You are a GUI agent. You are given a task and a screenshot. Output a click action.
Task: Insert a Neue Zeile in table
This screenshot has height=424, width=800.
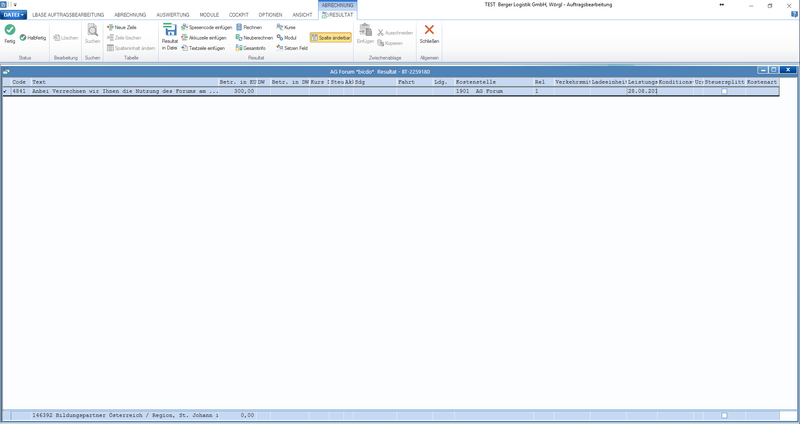pos(121,28)
